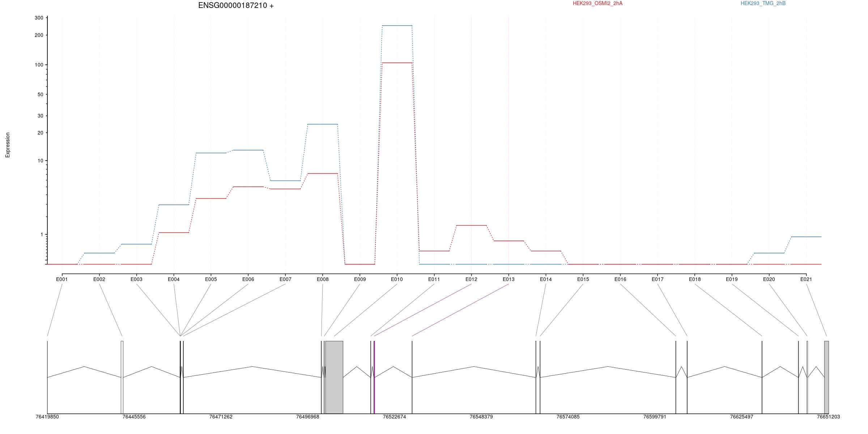Click exon label E019
Viewport: 868px width, 434px height.
(x=732, y=279)
